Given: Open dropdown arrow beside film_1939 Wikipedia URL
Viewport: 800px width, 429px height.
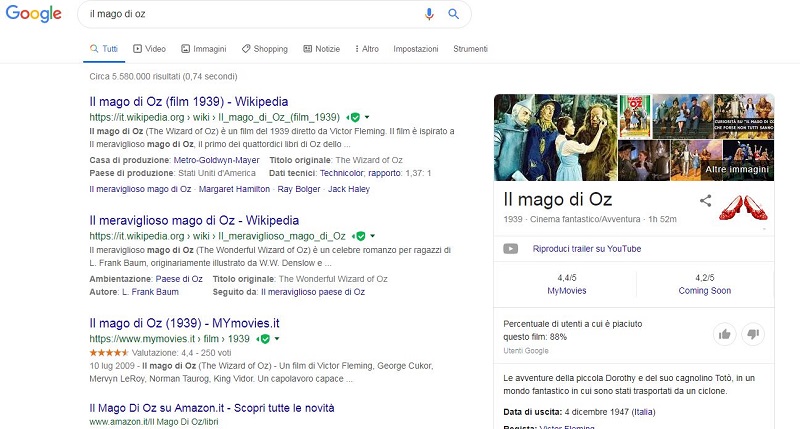Looking at the screenshot, I should click(x=367, y=117).
